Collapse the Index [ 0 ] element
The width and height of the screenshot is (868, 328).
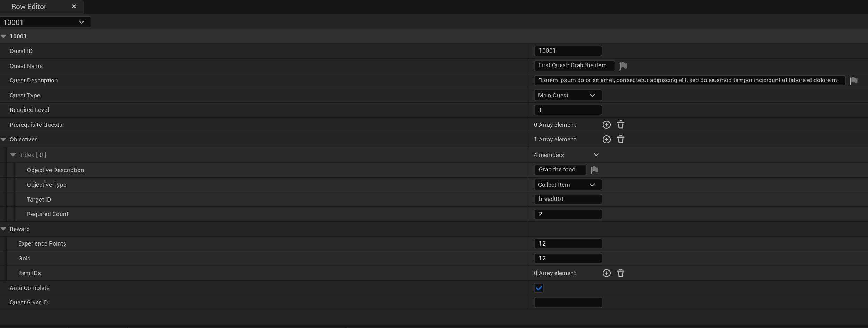(13, 155)
